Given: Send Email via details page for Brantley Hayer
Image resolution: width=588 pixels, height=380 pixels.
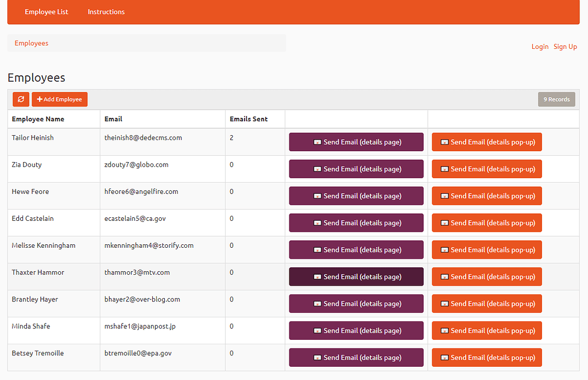Looking at the screenshot, I should point(356,304).
